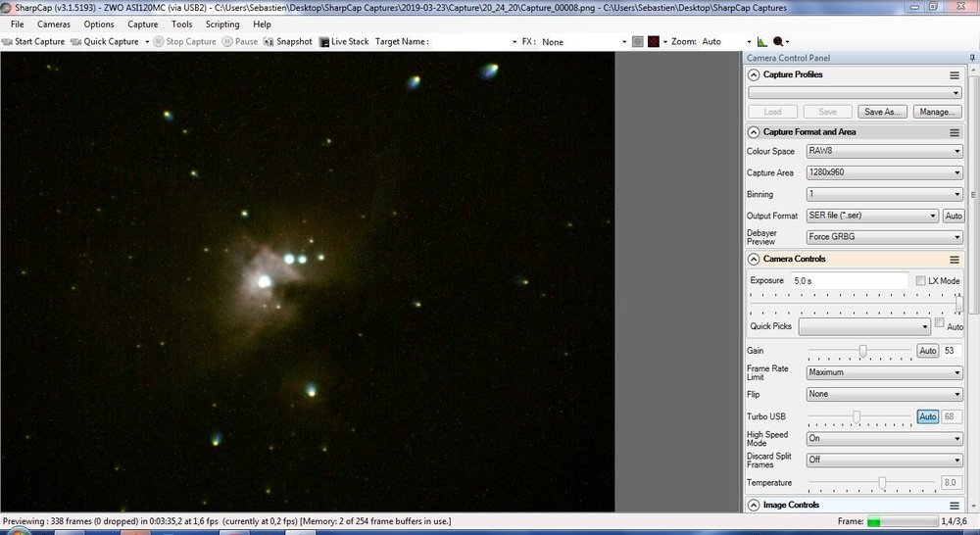
Task: Open the Flip dropdown
Action: (x=884, y=394)
